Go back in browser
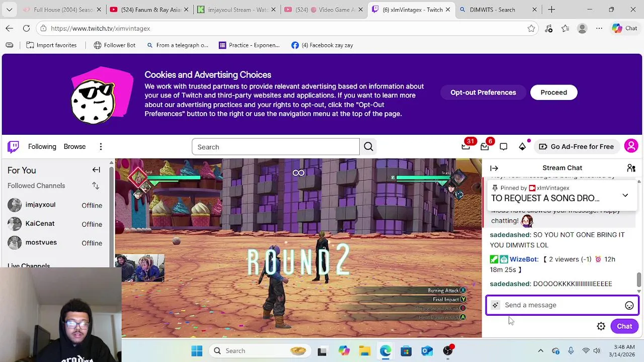This screenshot has height=362, width=644. [x=9, y=29]
